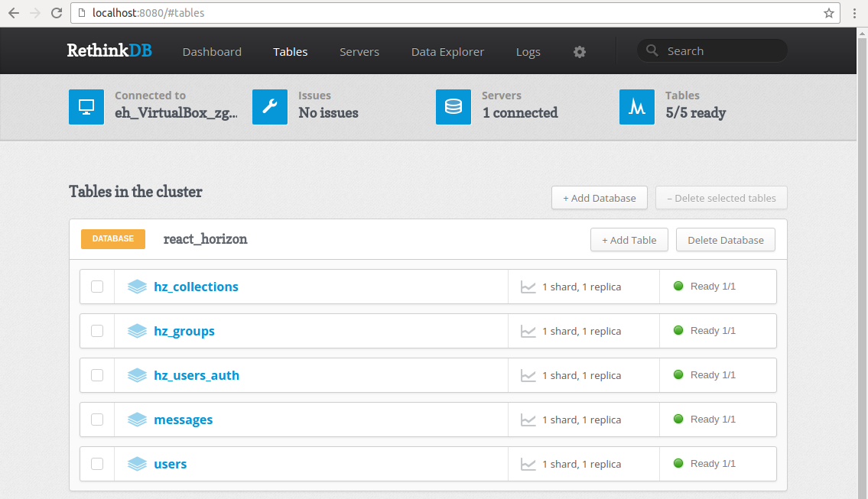The height and width of the screenshot is (499, 868).
Task: Click the Issues wrench icon
Action: [x=270, y=107]
